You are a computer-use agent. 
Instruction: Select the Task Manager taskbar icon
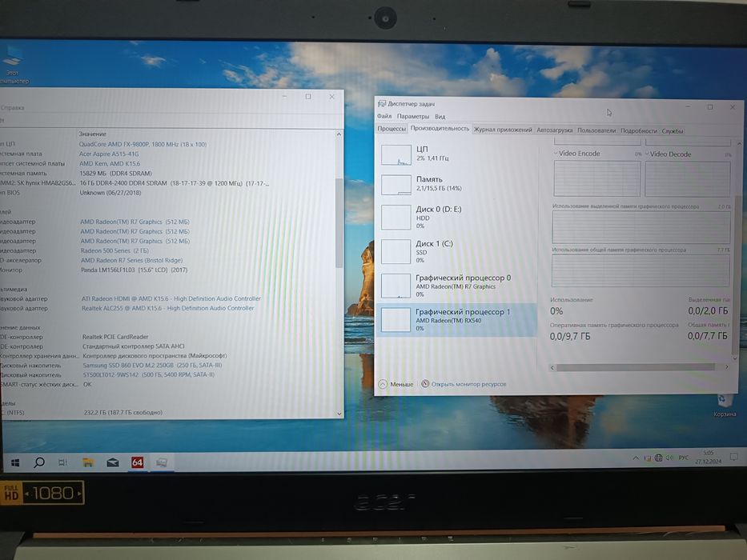(x=162, y=462)
